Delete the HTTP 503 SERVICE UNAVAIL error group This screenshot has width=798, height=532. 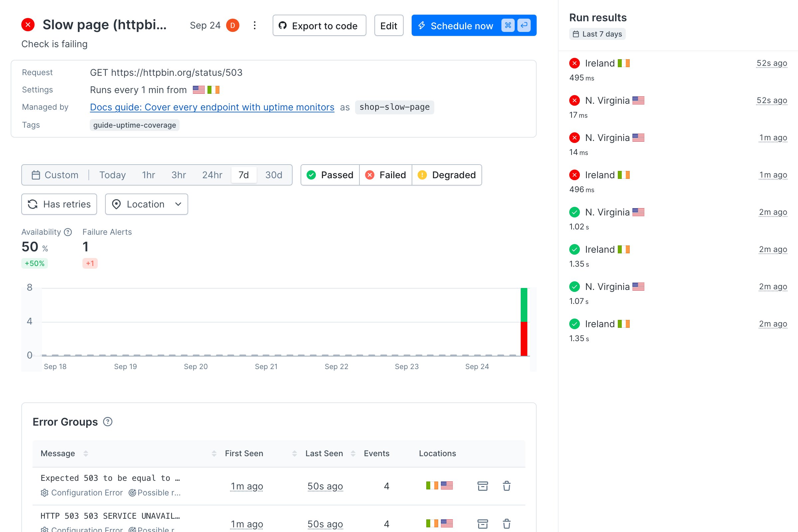506,524
